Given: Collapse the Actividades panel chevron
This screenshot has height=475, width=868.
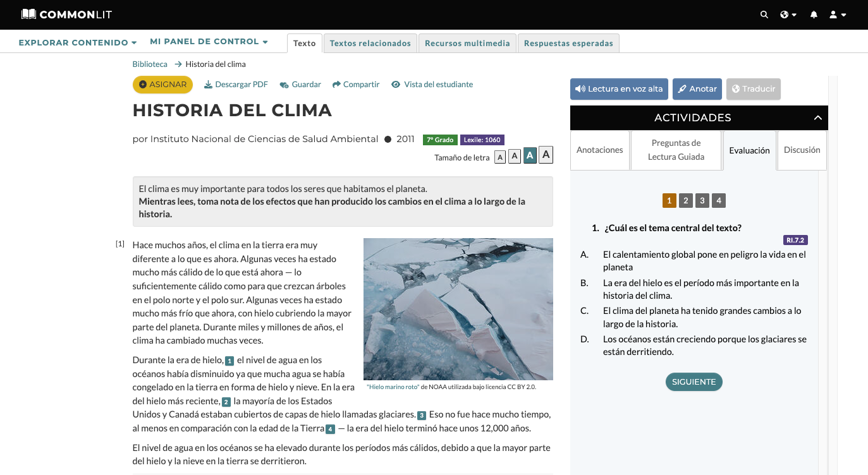Looking at the screenshot, I should pos(818,117).
